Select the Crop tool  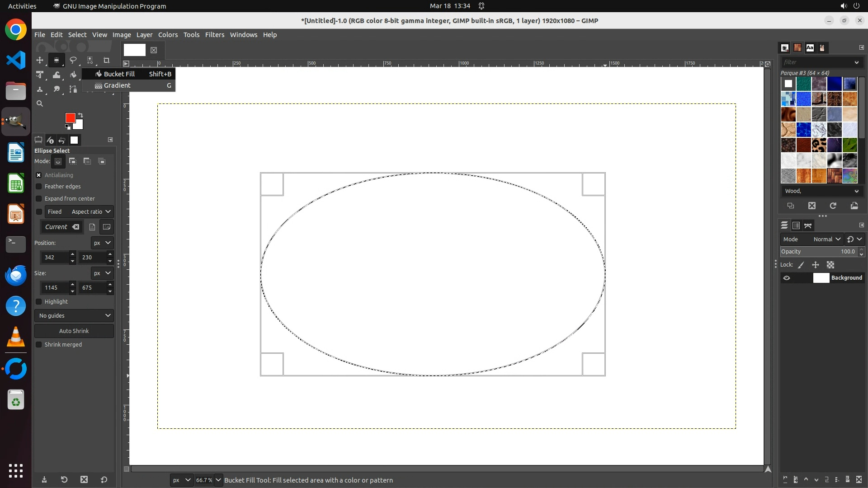[x=107, y=60]
